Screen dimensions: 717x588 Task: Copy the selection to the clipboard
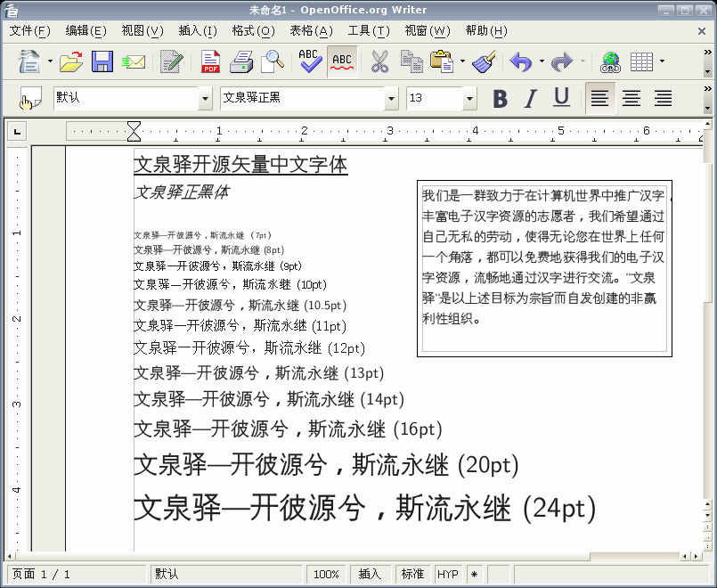tap(411, 61)
